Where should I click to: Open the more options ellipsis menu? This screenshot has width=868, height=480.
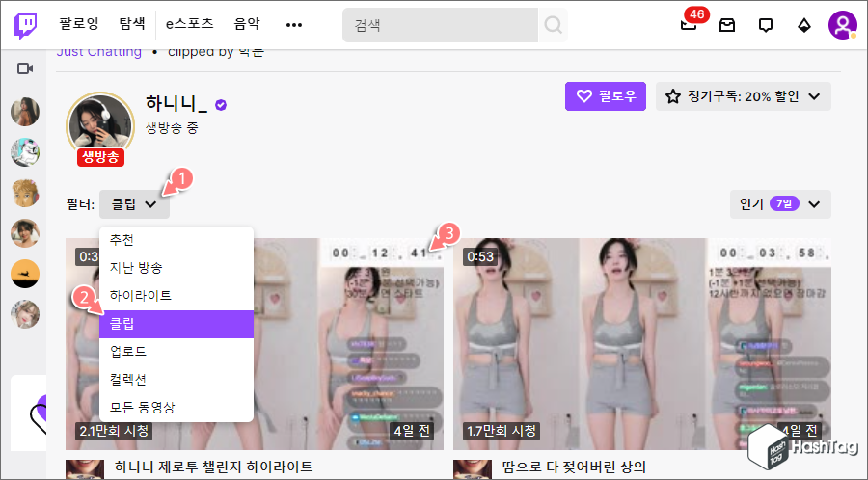[x=294, y=25]
